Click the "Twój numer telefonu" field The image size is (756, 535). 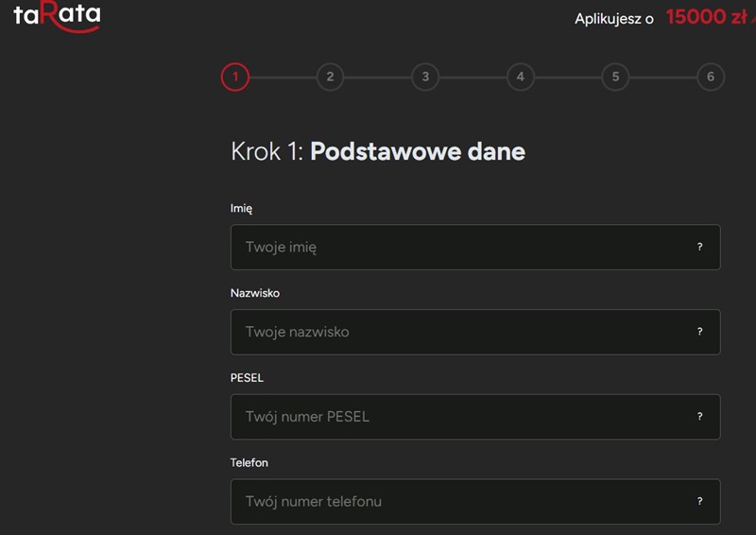coord(454,502)
